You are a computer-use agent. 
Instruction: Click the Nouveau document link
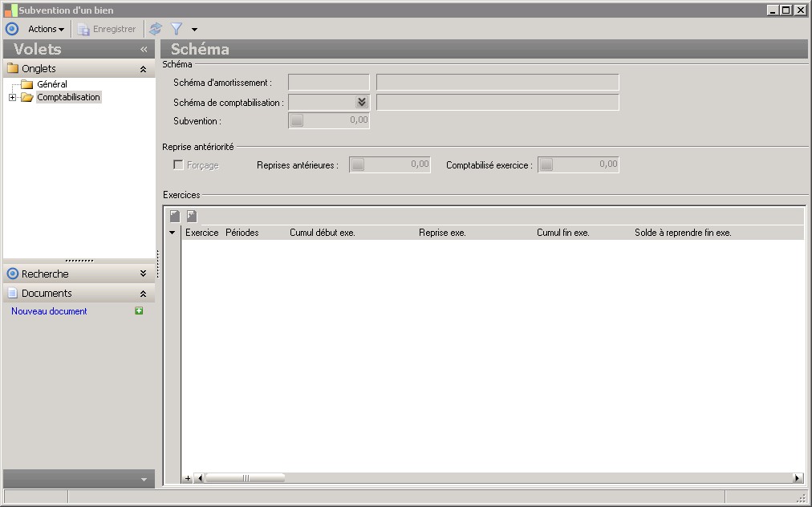tap(49, 311)
